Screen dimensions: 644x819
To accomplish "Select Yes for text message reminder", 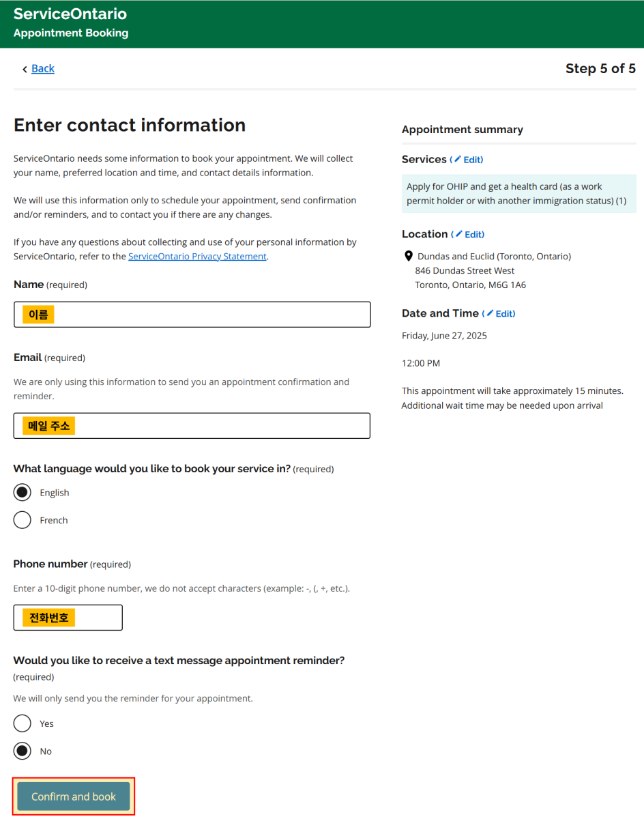I will [x=23, y=723].
